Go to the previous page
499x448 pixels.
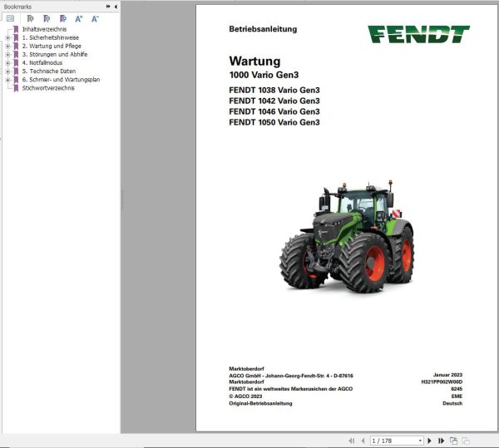point(363,441)
